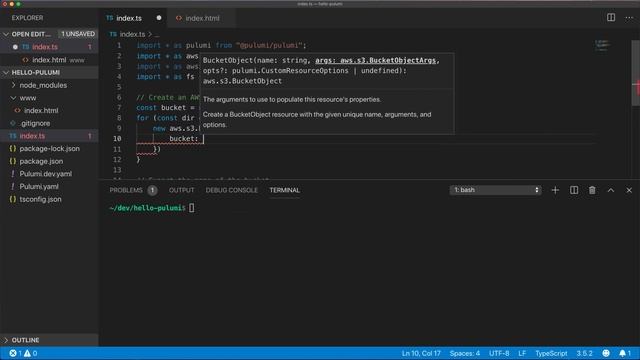
Task: Click the .gitignore file icon
Action: click(13, 123)
